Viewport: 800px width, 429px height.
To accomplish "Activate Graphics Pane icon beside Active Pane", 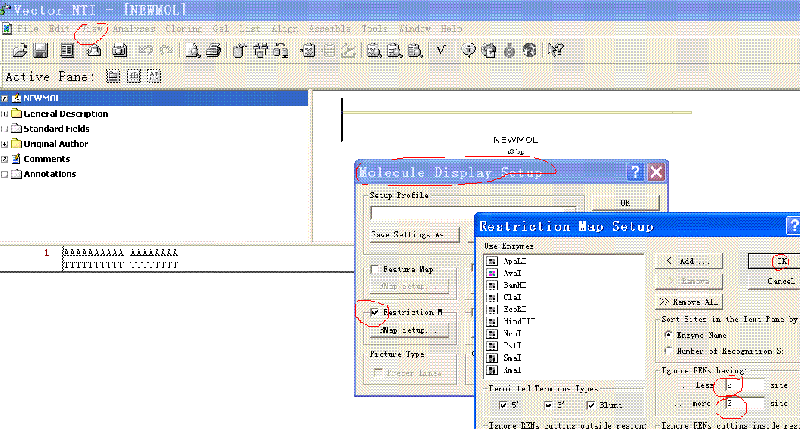I will pos(134,77).
